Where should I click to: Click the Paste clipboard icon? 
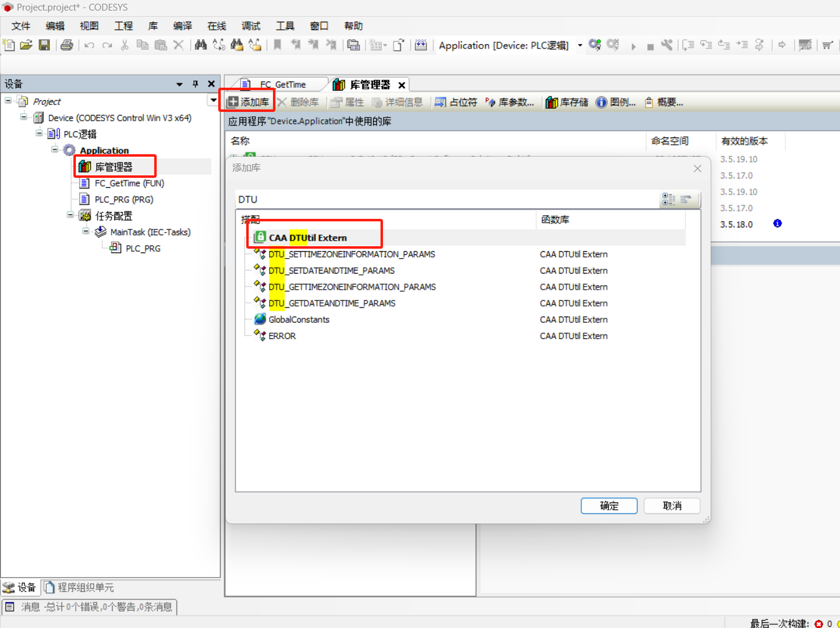pos(160,45)
